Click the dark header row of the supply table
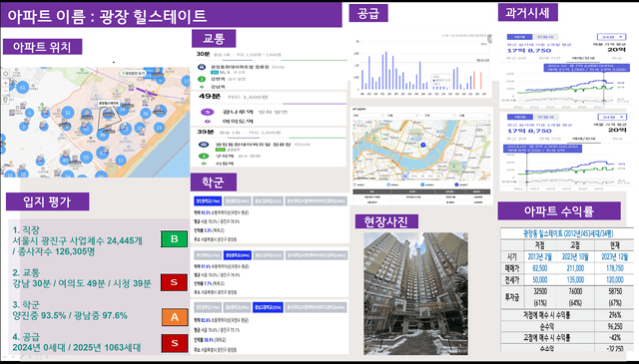Viewport: 639px width, 364px height. pyautogui.click(x=421, y=191)
